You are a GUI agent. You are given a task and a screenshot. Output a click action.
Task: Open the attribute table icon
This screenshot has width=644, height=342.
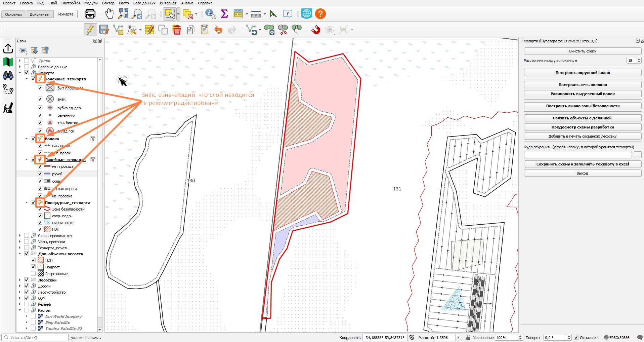(238, 14)
